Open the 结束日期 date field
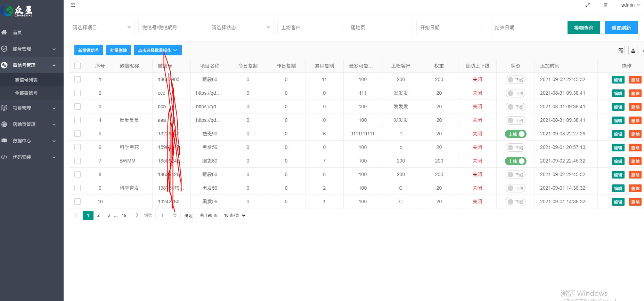The width and height of the screenshot is (644, 301). click(524, 27)
